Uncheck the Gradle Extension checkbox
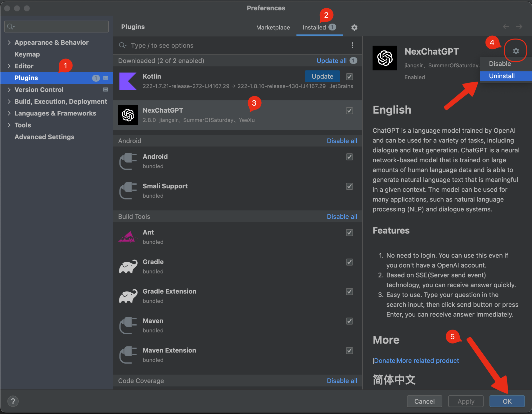532x414 pixels. [349, 292]
